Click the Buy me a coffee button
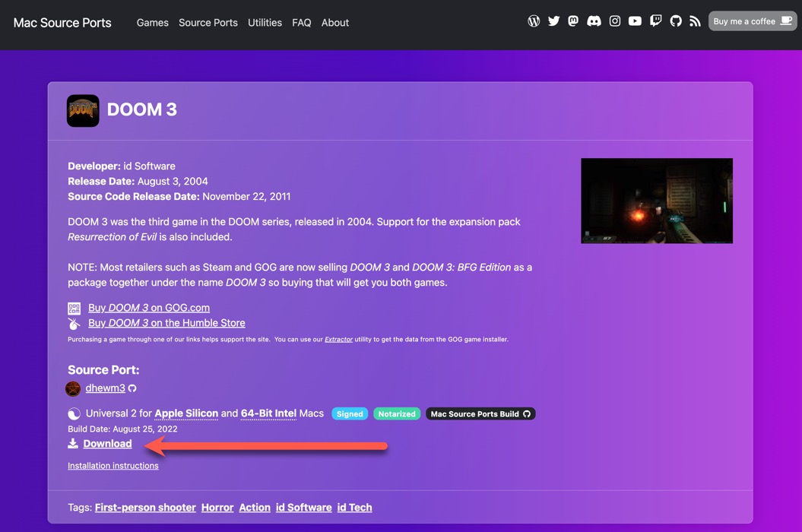 [x=752, y=21]
